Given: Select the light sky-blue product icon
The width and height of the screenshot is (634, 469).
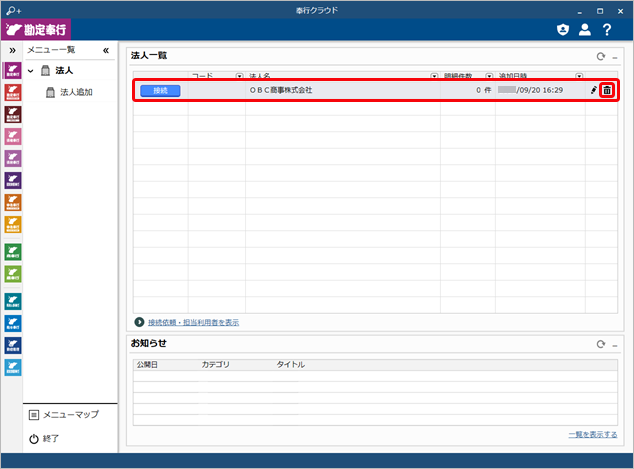Looking at the screenshot, I should [13, 368].
